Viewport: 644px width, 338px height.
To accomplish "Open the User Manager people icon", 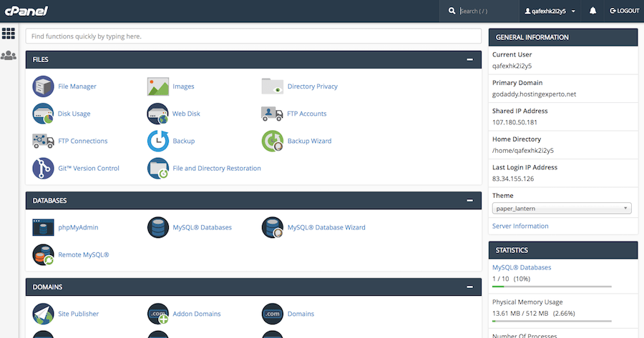I will click(8, 55).
